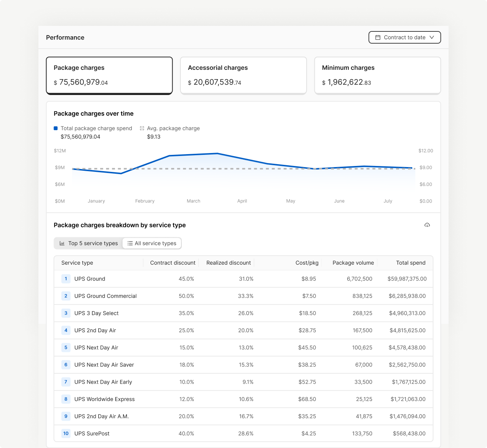Open the Contract to date dropdown
This screenshot has width=487, height=448.
coord(405,37)
